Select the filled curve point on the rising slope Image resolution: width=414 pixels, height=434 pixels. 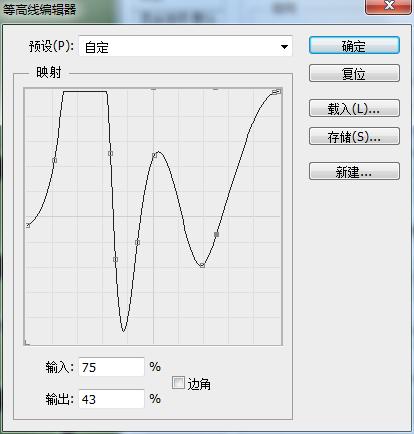tap(216, 235)
